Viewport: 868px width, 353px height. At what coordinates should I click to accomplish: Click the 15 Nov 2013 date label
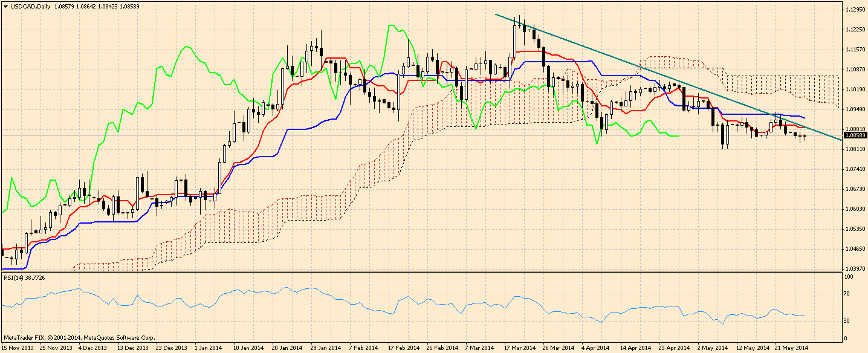[x=17, y=348]
